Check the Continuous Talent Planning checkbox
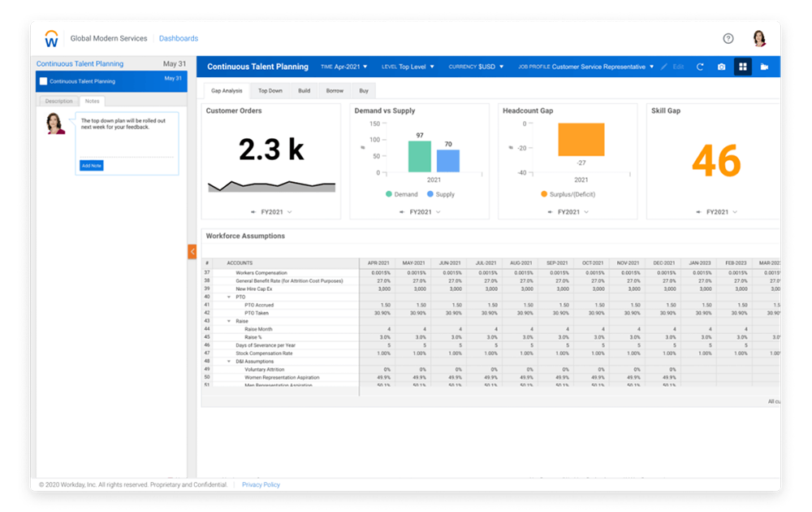 tap(44, 81)
